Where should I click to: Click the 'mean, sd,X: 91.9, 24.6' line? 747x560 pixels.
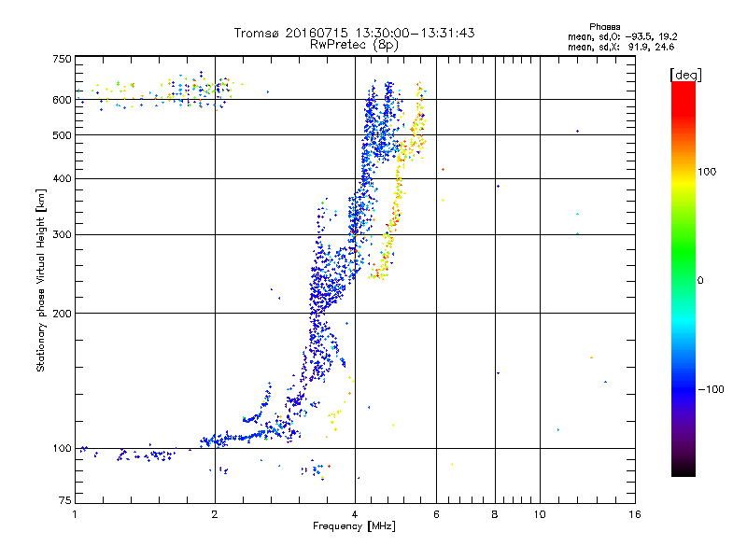(621, 47)
